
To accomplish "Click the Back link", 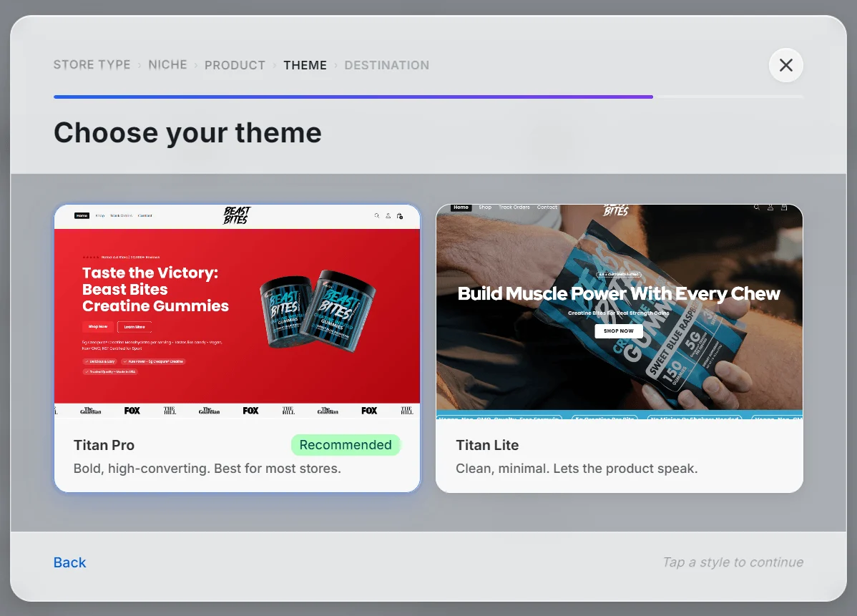I will 69,562.
